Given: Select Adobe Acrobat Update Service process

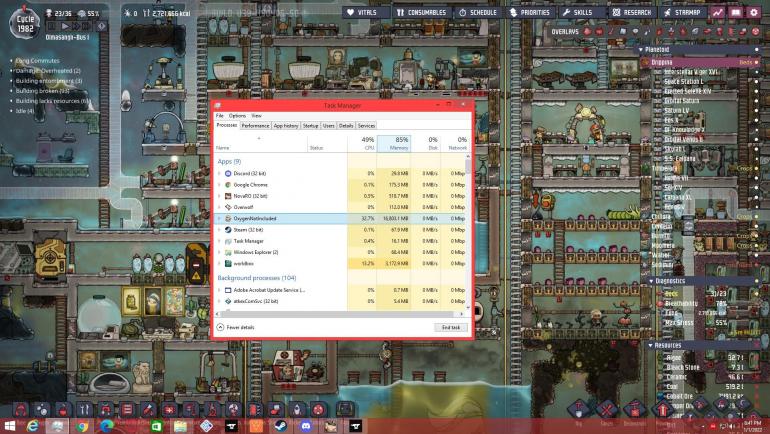Looking at the screenshot, I should 340,290.
